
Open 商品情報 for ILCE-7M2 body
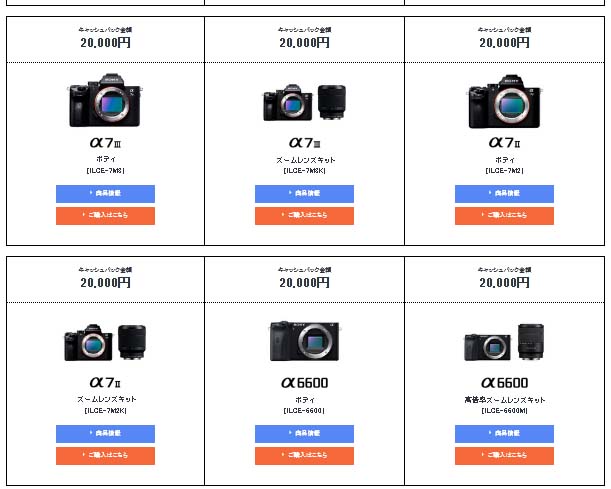tap(504, 194)
